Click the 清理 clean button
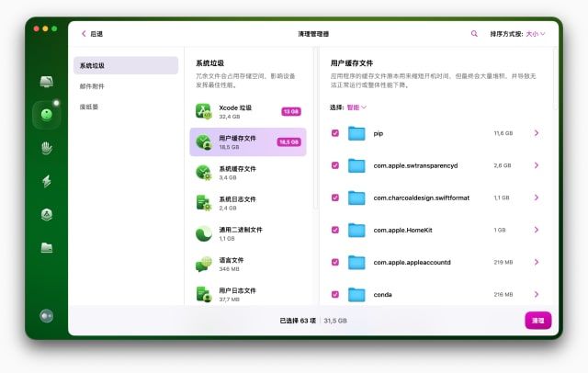This screenshot has width=588, height=373. [x=537, y=321]
